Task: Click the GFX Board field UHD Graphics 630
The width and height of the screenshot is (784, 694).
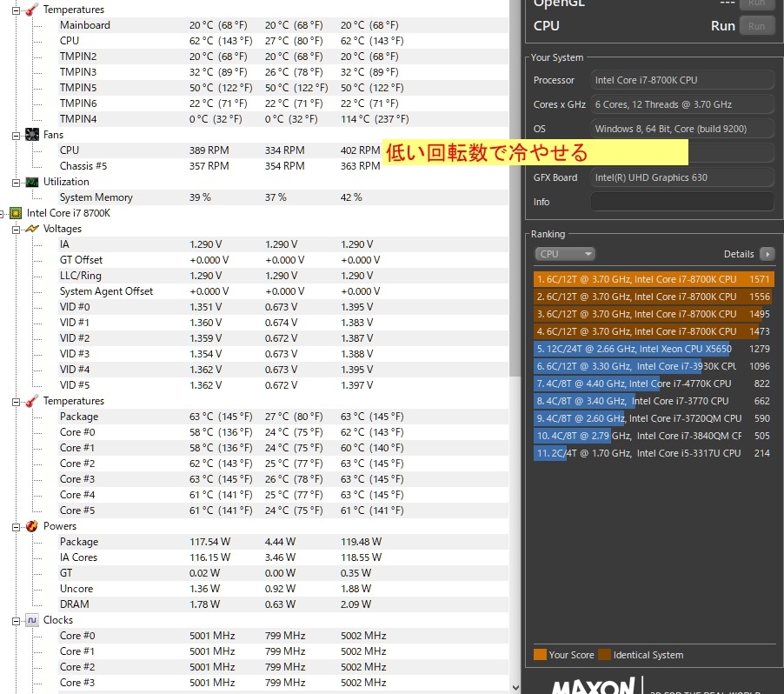Action: (x=682, y=177)
